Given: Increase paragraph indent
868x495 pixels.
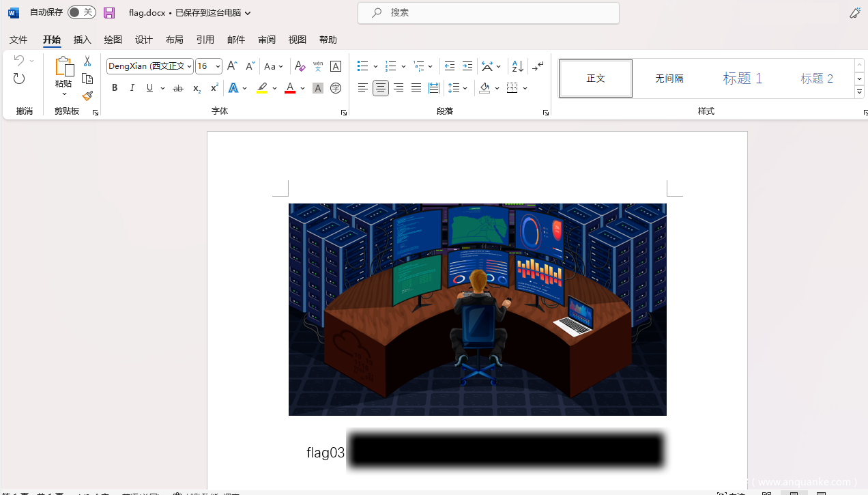Looking at the screenshot, I should 467,66.
